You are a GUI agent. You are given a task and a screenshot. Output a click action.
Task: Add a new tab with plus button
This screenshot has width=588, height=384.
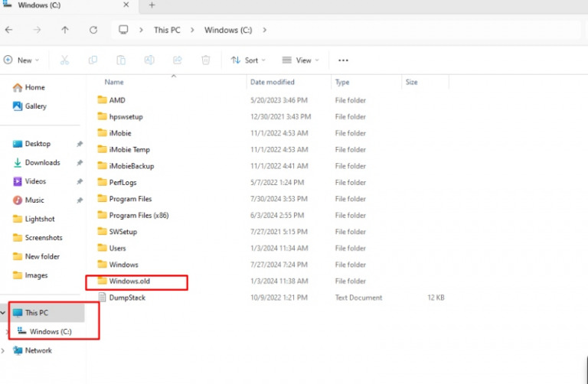point(152,5)
